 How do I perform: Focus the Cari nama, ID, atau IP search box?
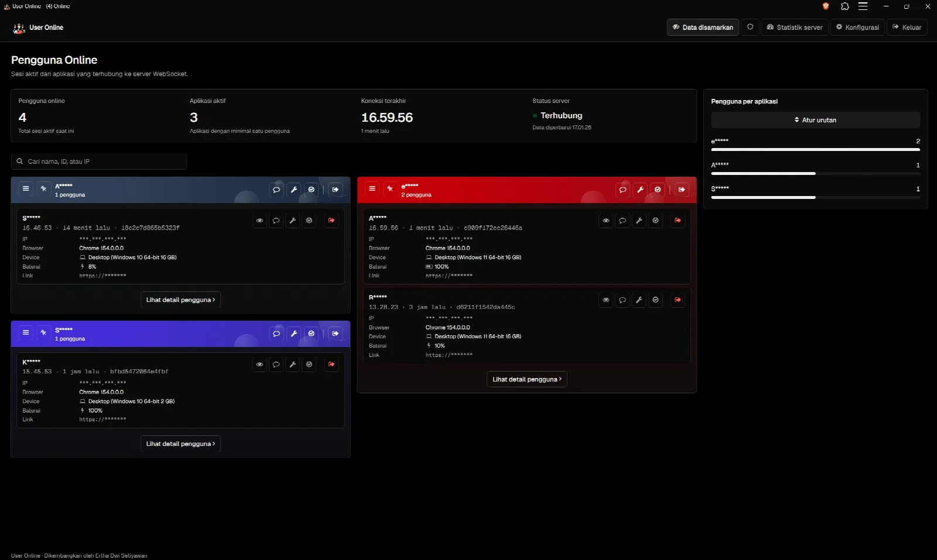(x=99, y=162)
